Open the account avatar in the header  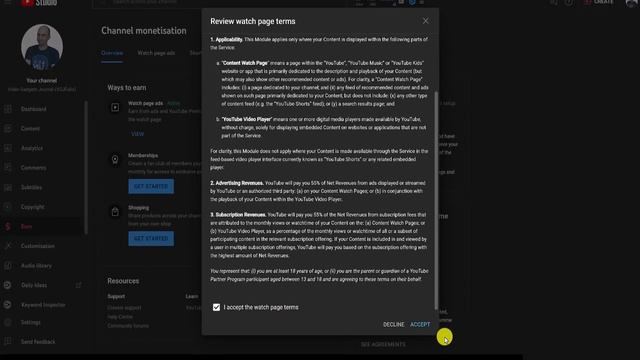632,3
